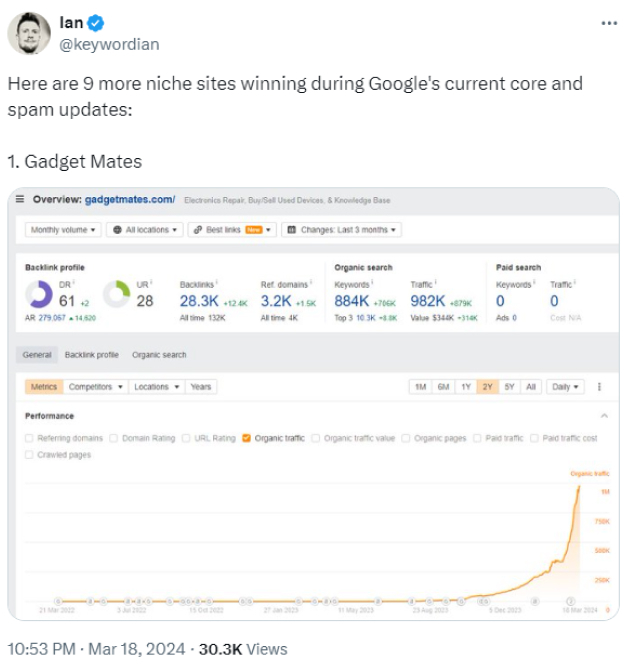Open the Monthly volume dropdown
Screen dimensions: 626x672
coord(63,230)
